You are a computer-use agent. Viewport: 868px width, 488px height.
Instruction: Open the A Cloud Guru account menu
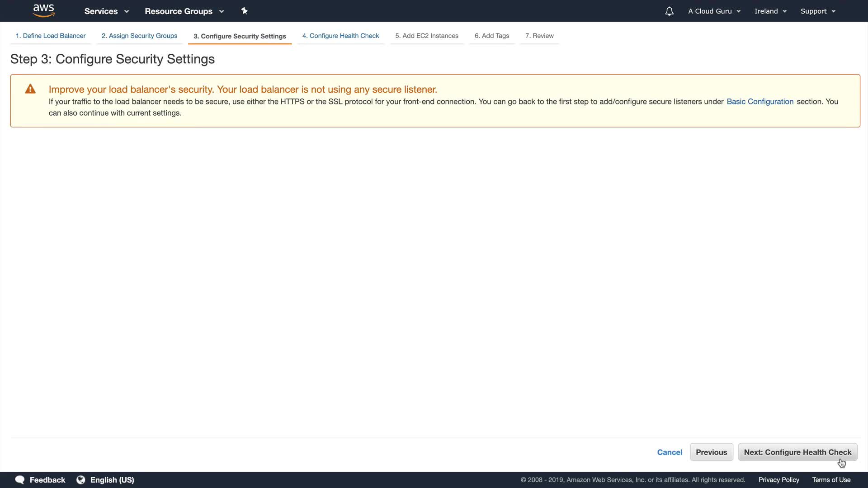pos(714,11)
